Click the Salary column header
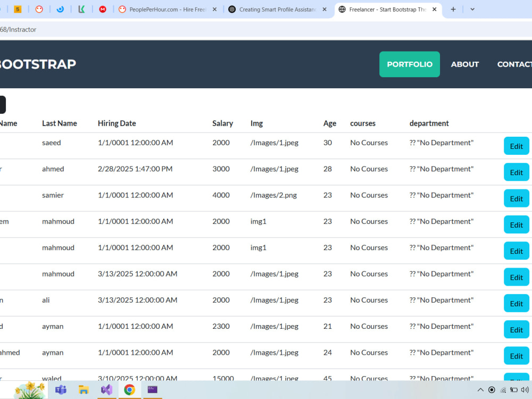 tap(222, 123)
